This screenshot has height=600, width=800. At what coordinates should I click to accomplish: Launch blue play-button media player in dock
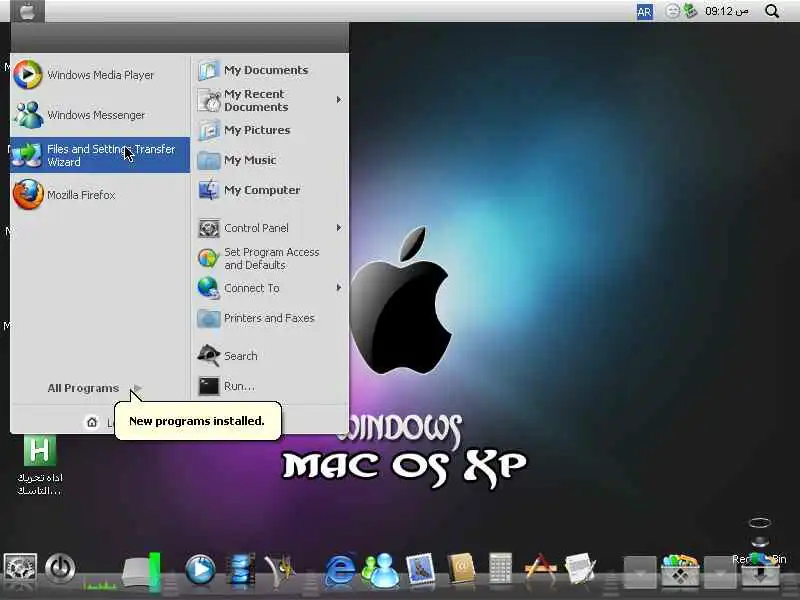click(200, 570)
